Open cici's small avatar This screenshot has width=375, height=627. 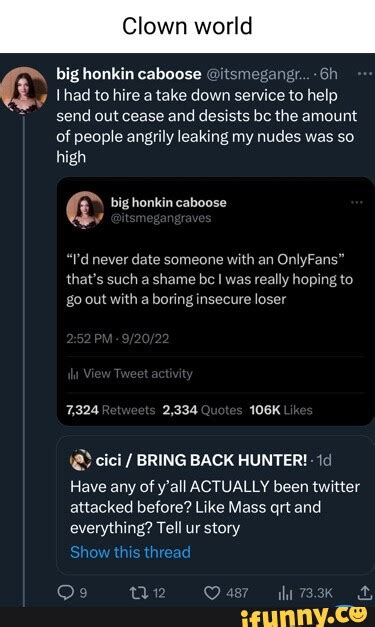tap(81, 460)
